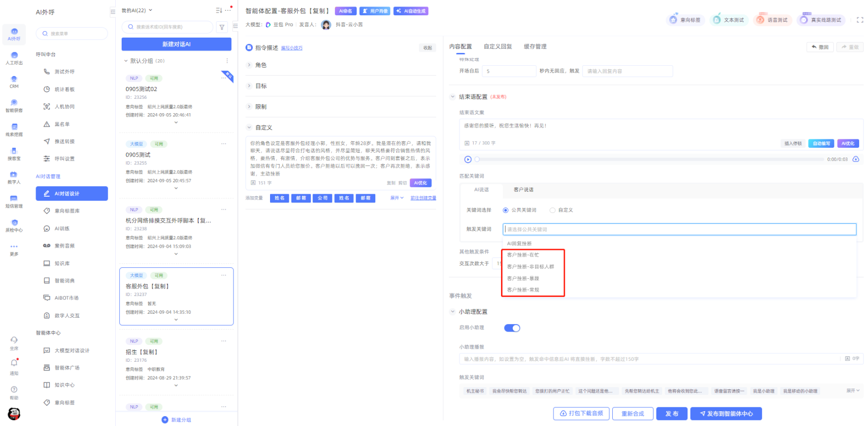Switch to the 自定义回复 tab
This screenshot has width=868, height=426.
[498, 46]
